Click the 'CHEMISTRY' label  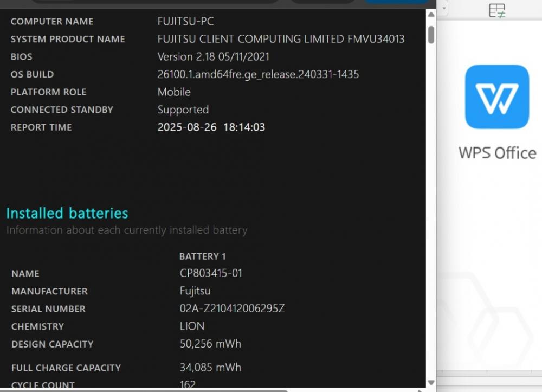click(38, 326)
